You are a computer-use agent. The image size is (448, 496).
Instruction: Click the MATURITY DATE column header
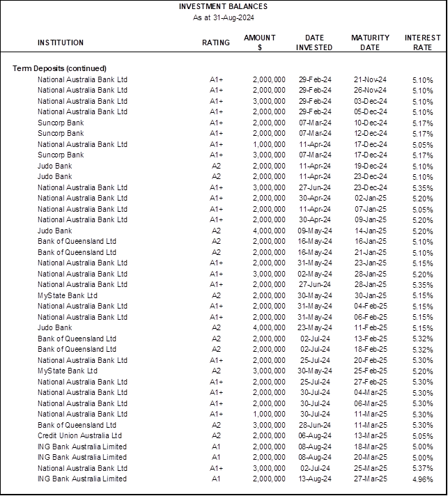370,42
